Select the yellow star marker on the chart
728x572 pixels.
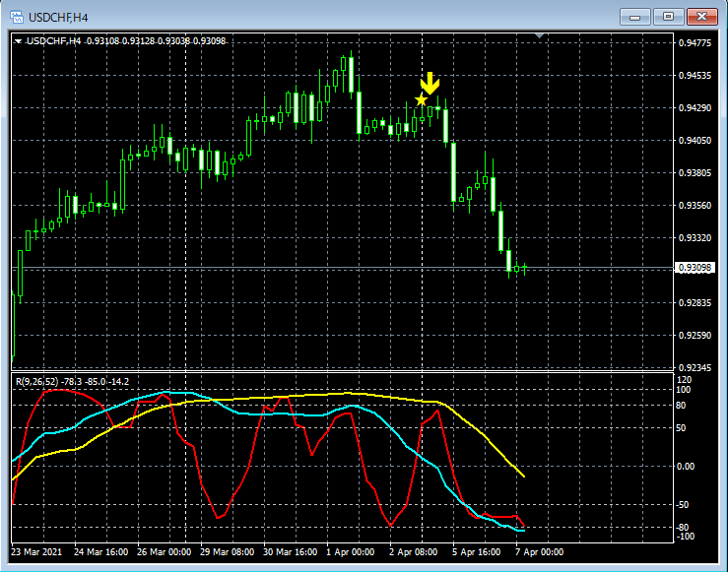pyautogui.click(x=421, y=99)
